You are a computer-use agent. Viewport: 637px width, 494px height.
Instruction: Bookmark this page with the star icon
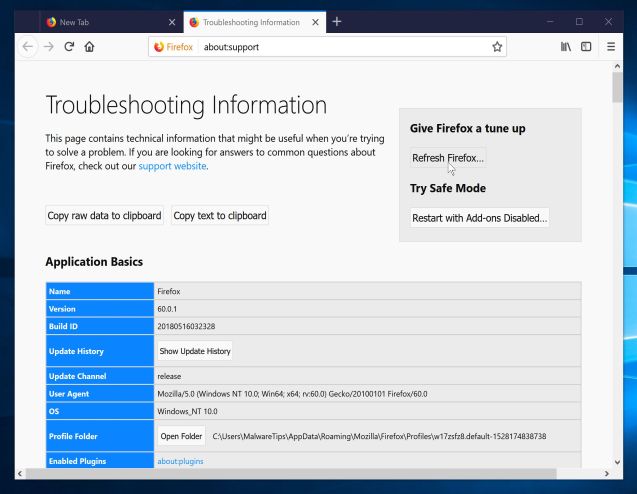point(496,46)
